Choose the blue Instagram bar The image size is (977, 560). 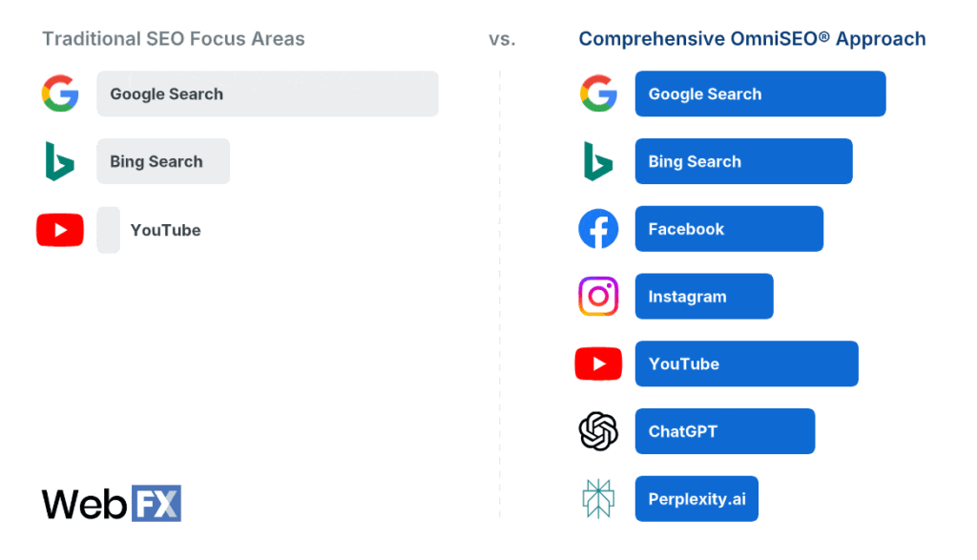pyautogui.click(x=704, y=297)
